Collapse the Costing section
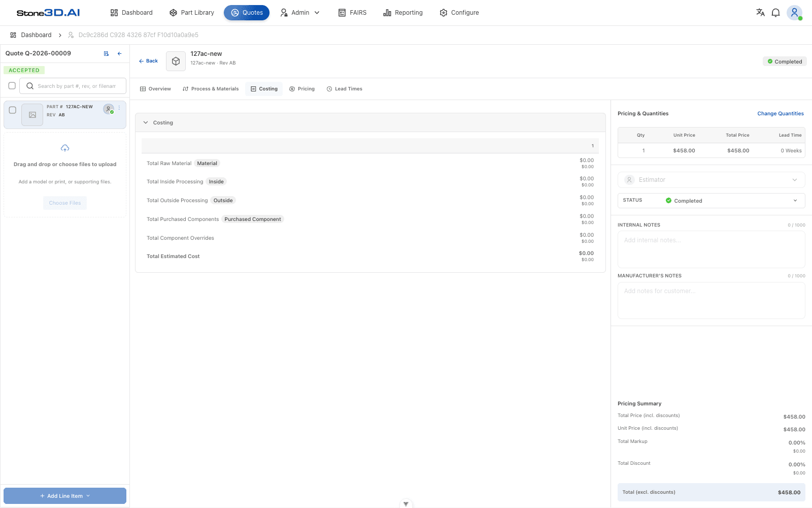 coord(146,122)
